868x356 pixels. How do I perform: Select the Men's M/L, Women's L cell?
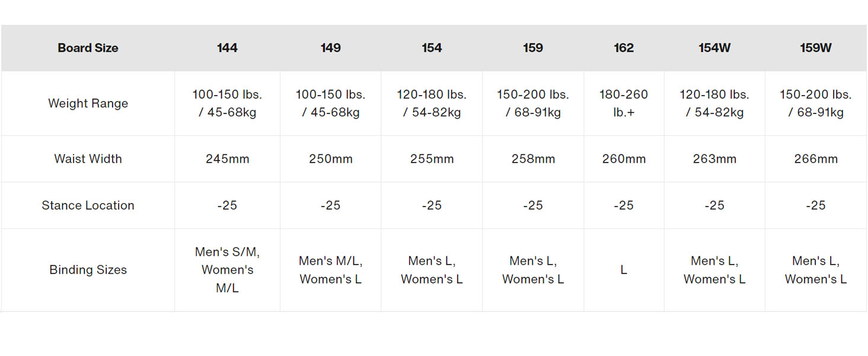coord(330,270)
